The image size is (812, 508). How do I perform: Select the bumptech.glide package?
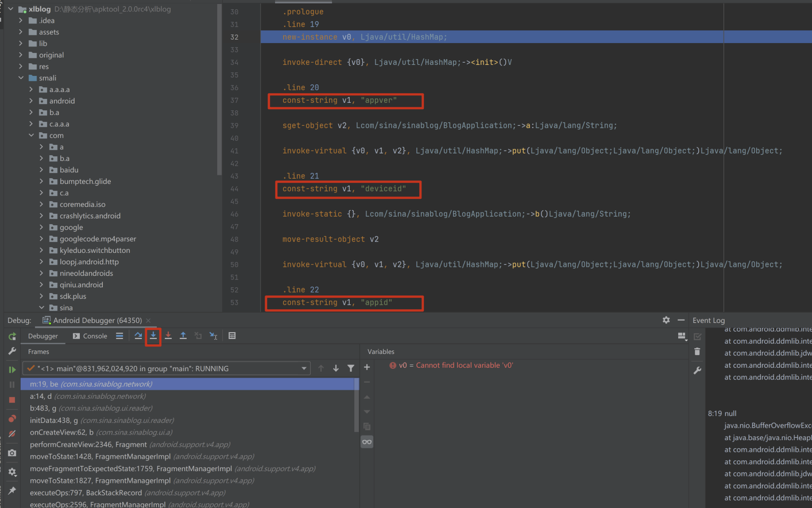coord(85,182)
